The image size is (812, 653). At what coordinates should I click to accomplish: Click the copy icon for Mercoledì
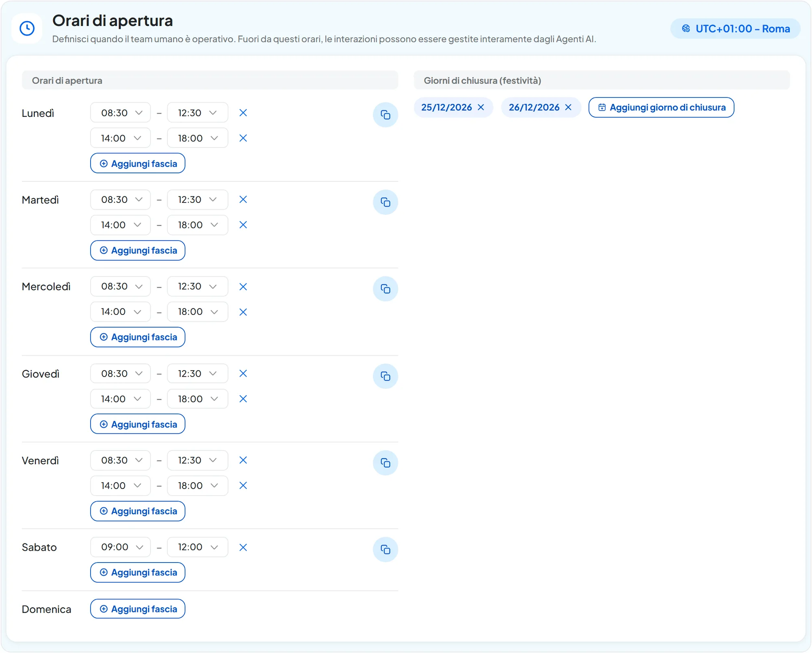(x=385, y=289)
